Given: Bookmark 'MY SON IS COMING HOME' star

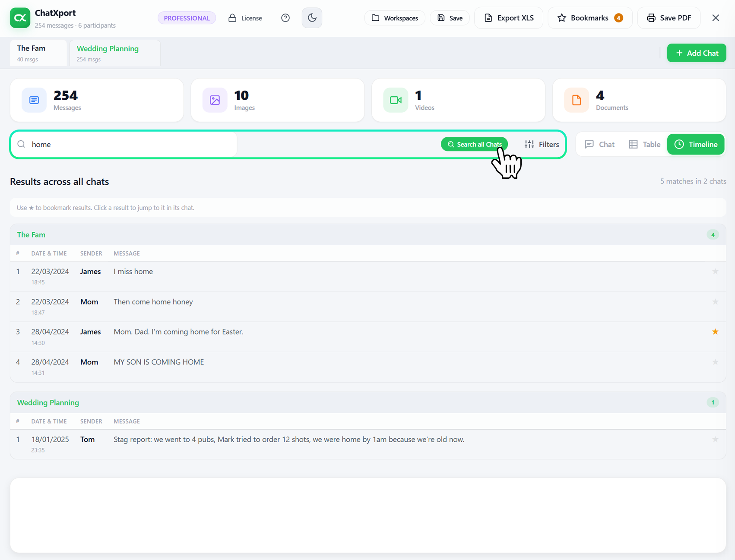Looking at the screenshot, I should tap(715, 362).
